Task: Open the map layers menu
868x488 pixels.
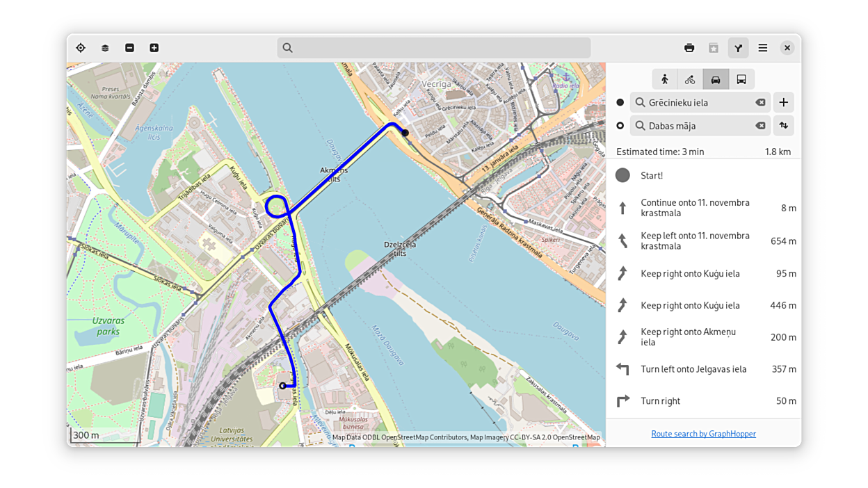Action: [105, 48]
